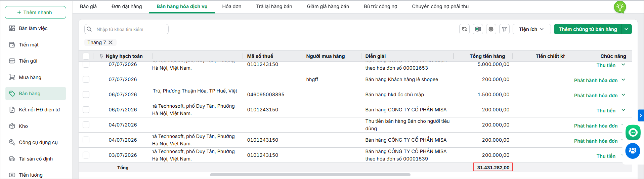Click Thêm chứng từ bán hàng button
The height and width of the screenshot is (179, 644).
pos(588,29)
